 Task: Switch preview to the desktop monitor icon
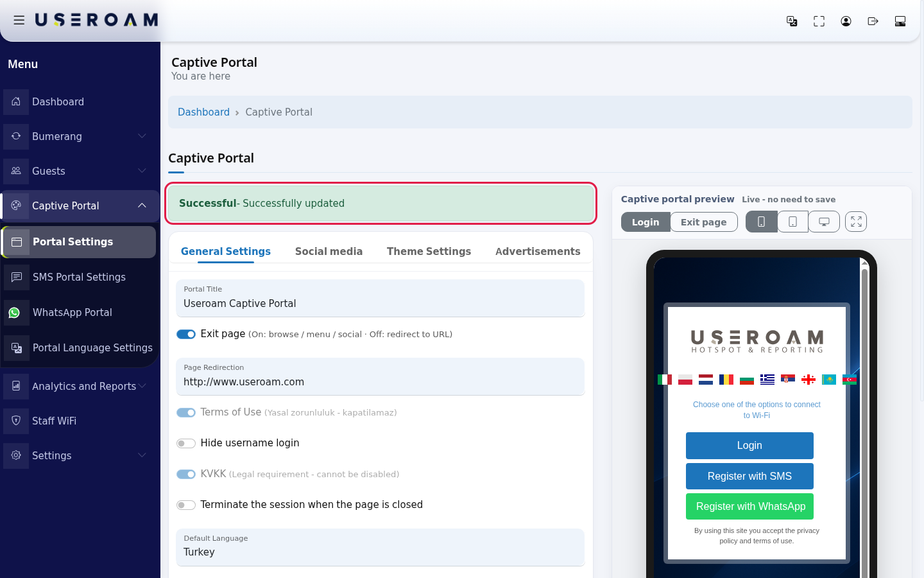[824, 222]
